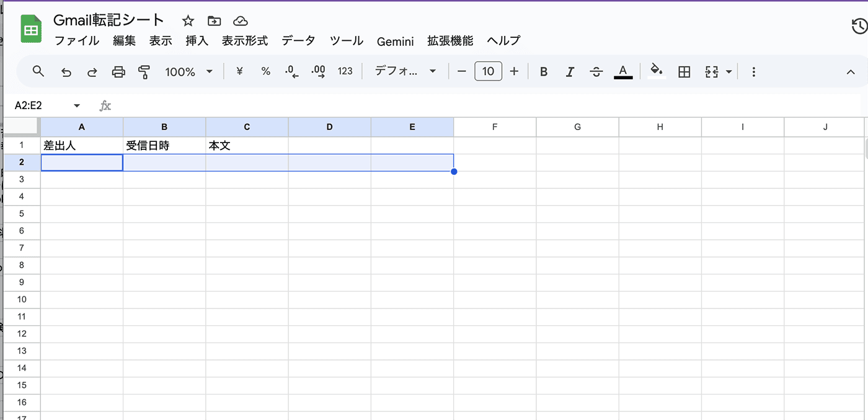Click the search magnifier icon in toolbar
Image resolution: width=868 pixels, height=420 pixels.
[38, 71]
